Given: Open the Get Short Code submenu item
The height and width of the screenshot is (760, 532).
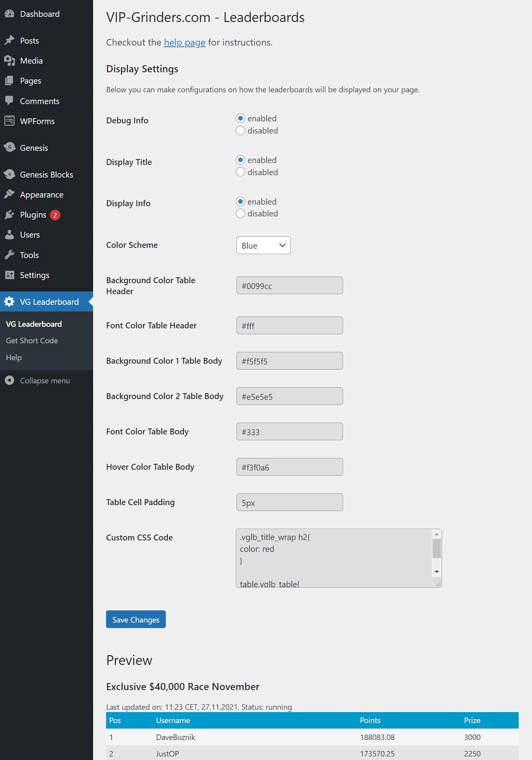Looking at the screenshot, I should point(32,341).
